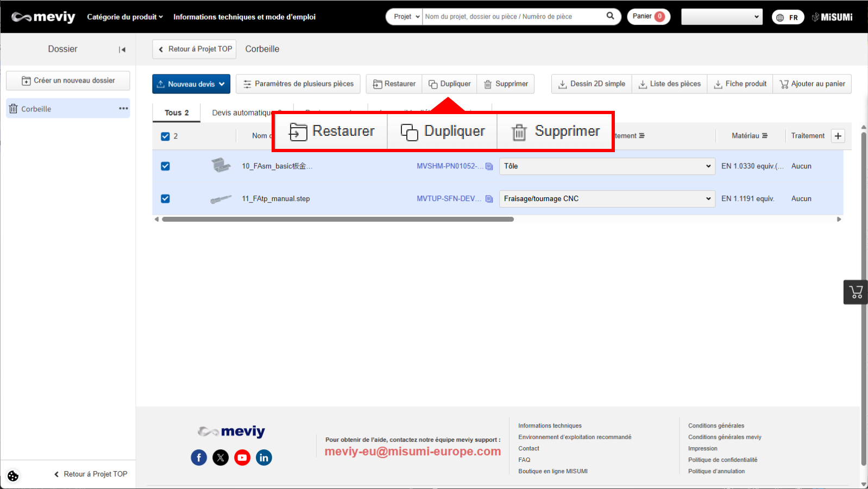Expand the Nouveau devis dropdown button
The height and width of the screenshot is (489, 868).
pyautogui.click(x=191, y=84)
